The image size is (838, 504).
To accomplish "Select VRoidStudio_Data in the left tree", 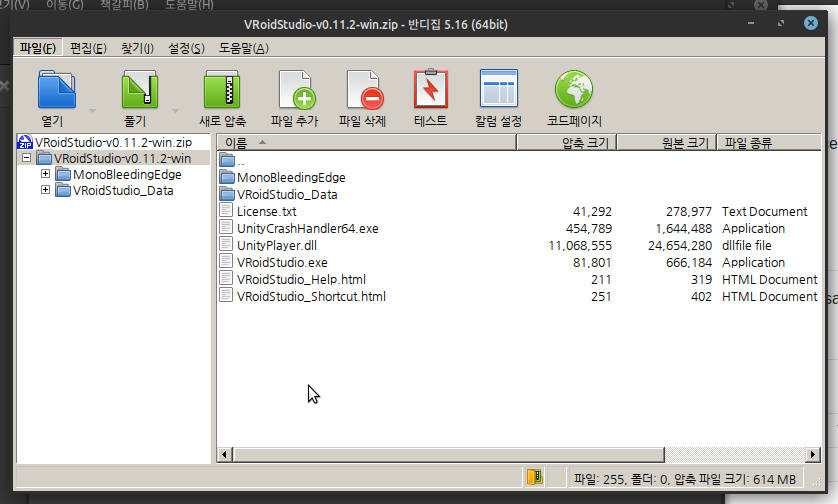I will click(x=123, y=190).
